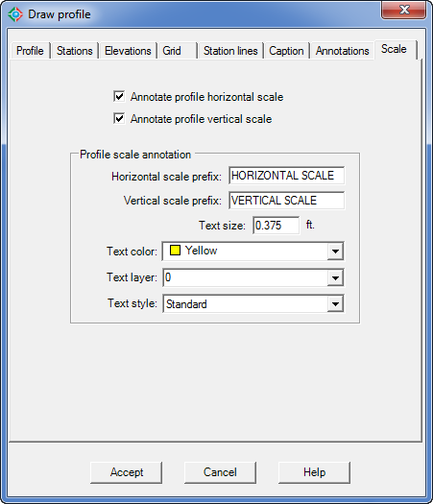The image size is (433, 504).
Task: Switch to the Station lines tab
Action: [230, 51]
